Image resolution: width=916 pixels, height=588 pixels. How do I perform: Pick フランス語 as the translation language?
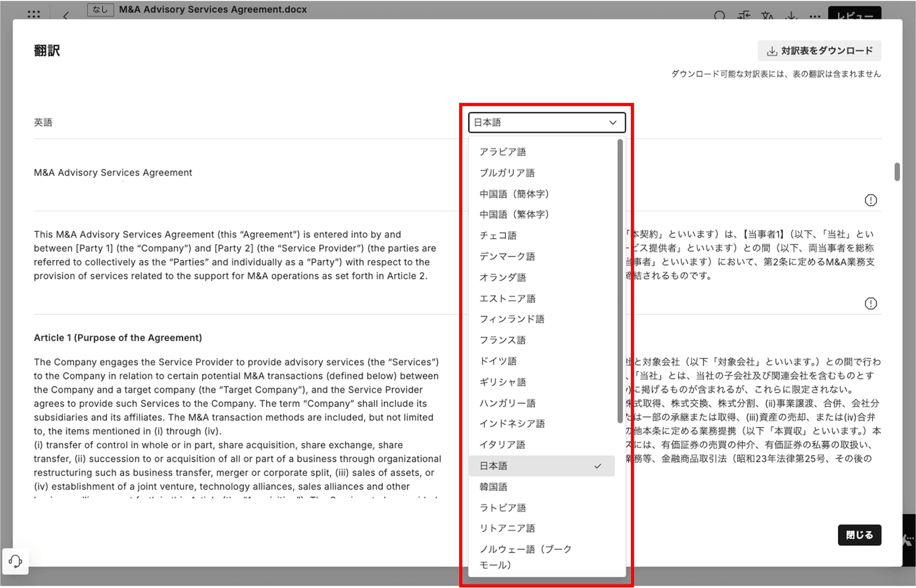(x=503, y=340)
